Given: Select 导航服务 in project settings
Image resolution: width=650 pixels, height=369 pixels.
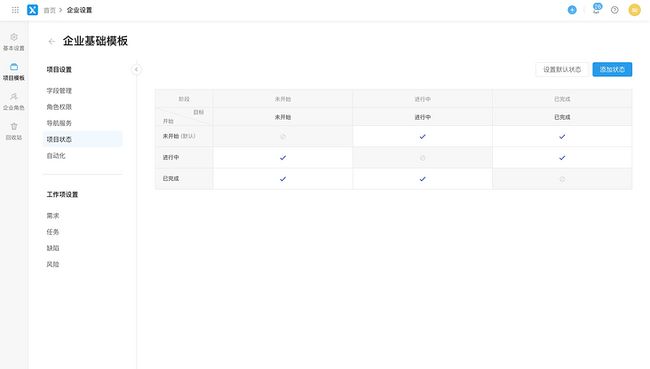Looking at the screenshot, I should click(x=82, y=123).
